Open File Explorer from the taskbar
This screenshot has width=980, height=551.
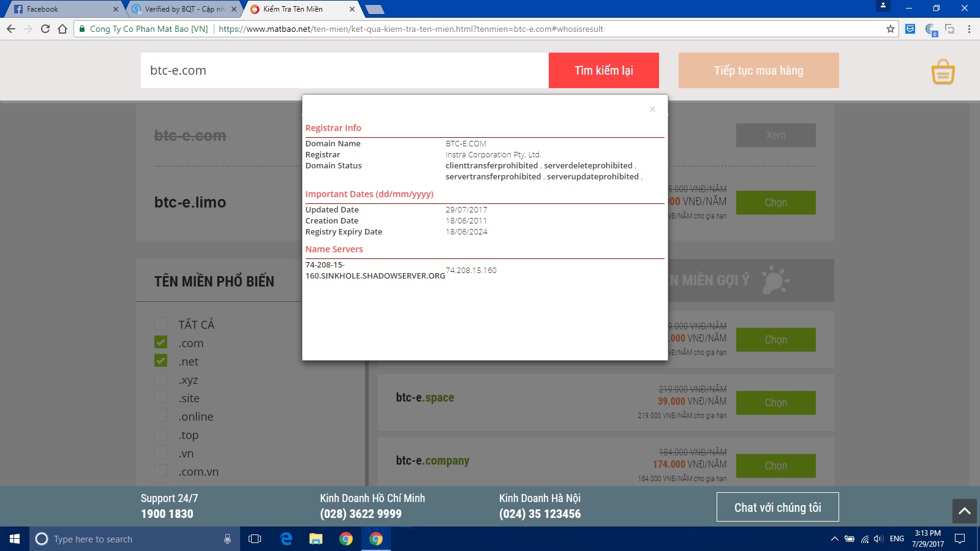pyautogui.click(x=316, y=539)
